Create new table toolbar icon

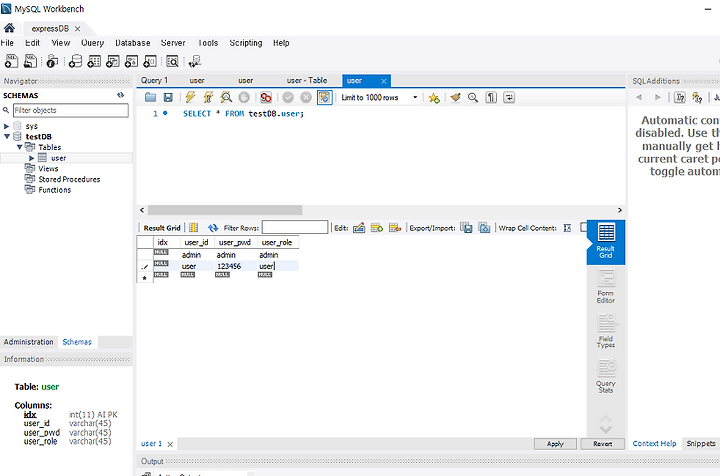click(94, 61)
